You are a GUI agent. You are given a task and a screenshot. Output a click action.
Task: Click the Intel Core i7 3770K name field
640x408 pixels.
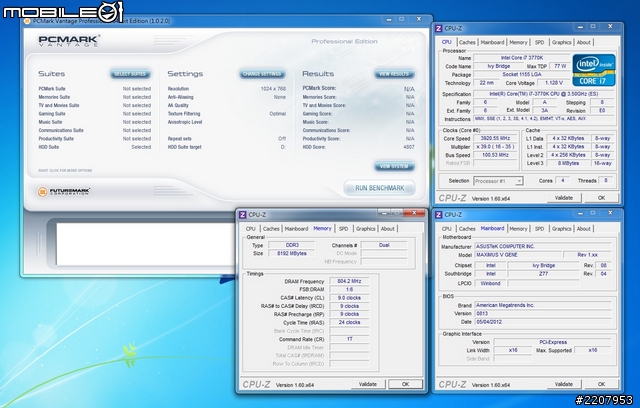[x=522, y=58]
